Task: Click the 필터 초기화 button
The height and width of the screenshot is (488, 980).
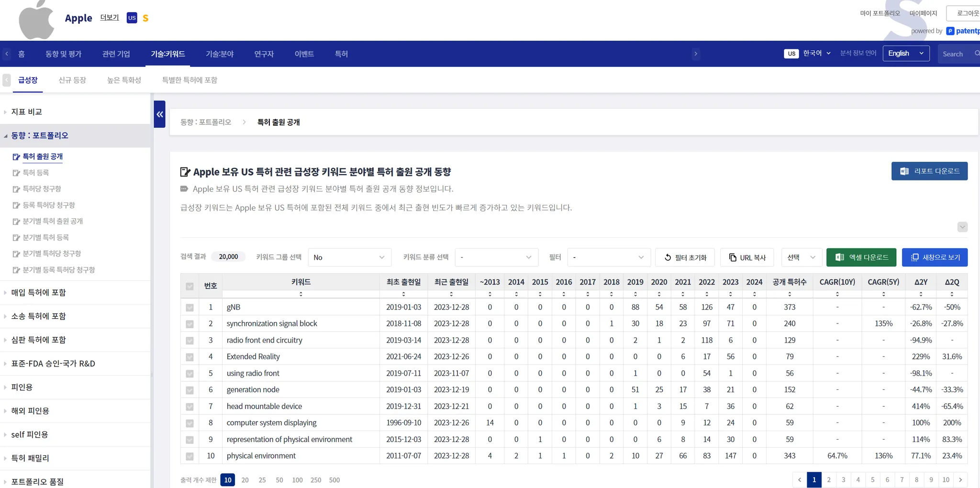Action: tap(685, 257)
